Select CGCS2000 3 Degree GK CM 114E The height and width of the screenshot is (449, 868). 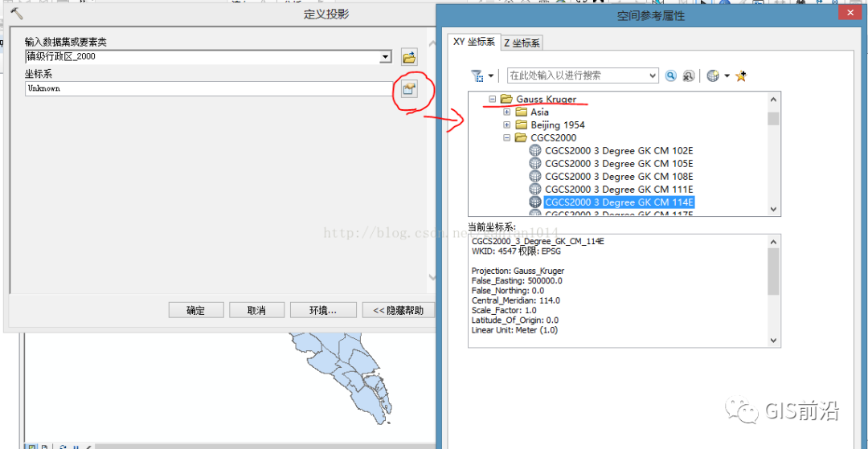coord(620,202)
